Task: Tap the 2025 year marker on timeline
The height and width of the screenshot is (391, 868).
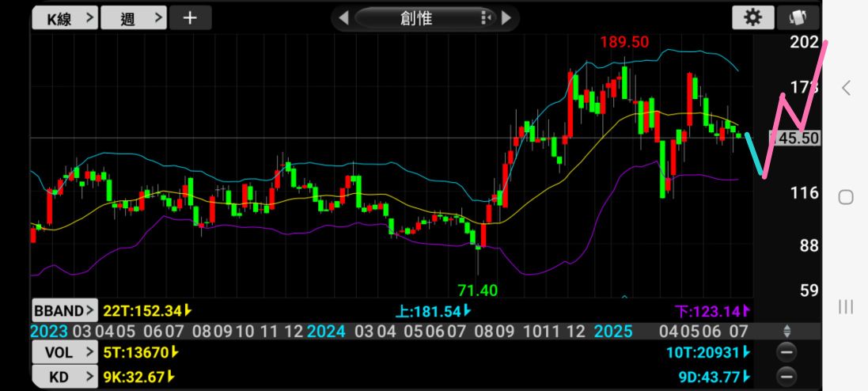Action: pos(613,332)
